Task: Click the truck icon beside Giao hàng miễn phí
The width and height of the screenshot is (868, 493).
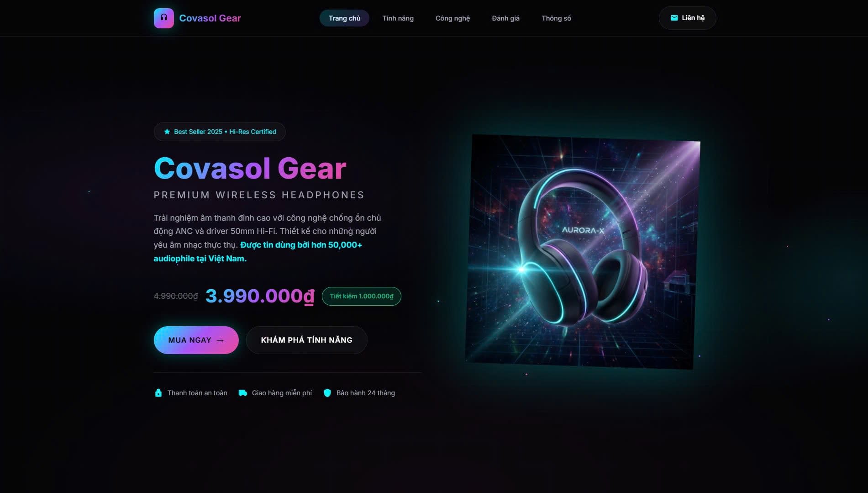Action: coord(243,393)
